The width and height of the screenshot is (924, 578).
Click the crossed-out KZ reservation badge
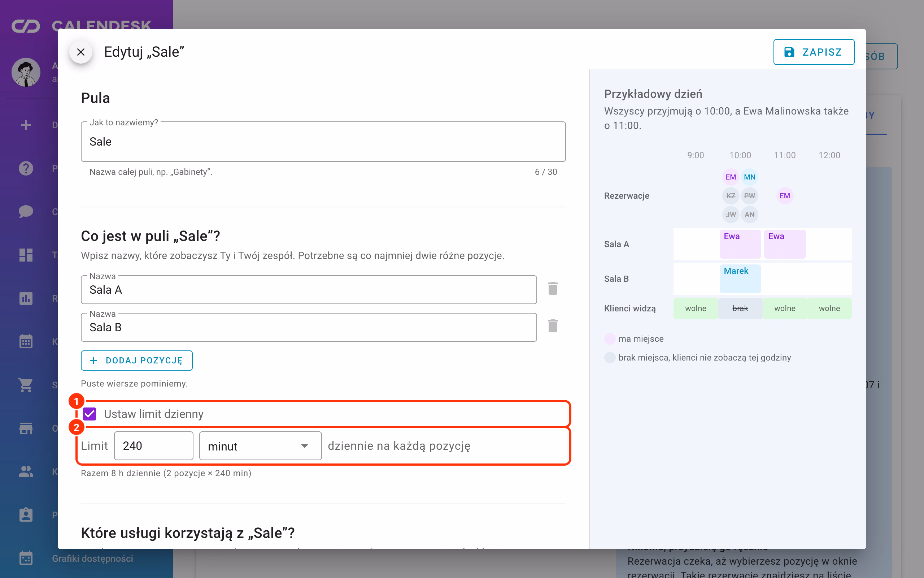coord(731,196)
